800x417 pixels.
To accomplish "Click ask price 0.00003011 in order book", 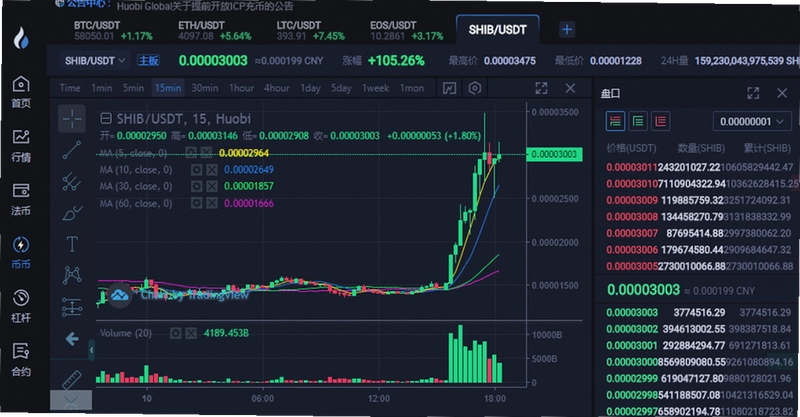I will point(632,167).
